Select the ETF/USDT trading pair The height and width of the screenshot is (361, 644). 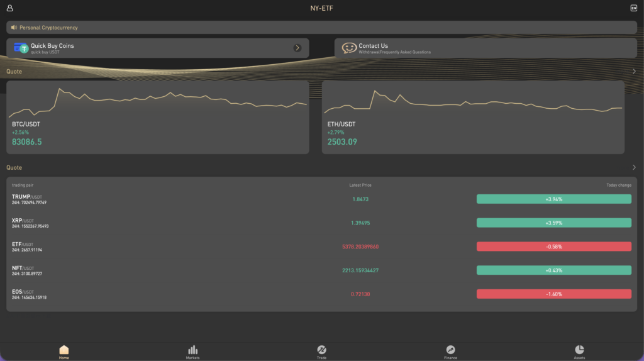[321, 247]
